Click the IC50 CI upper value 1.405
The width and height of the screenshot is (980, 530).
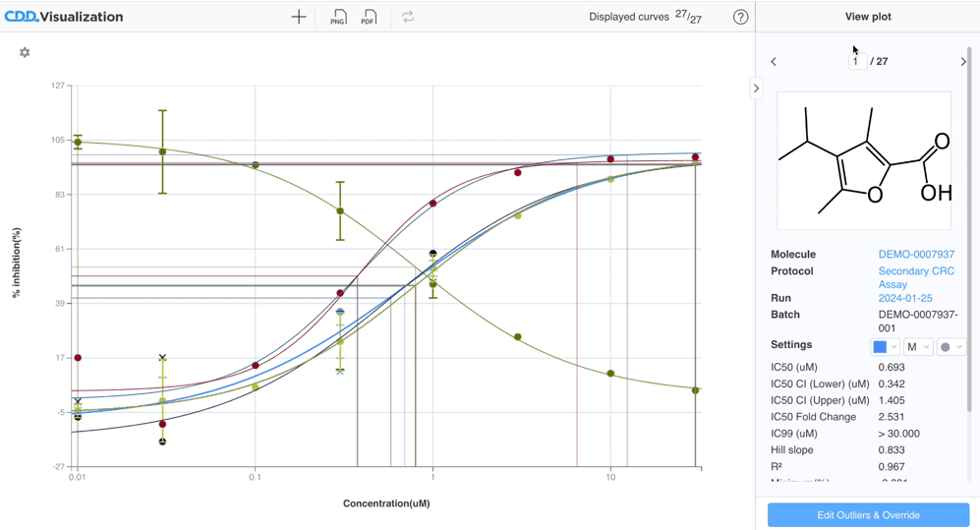point(892,400)
